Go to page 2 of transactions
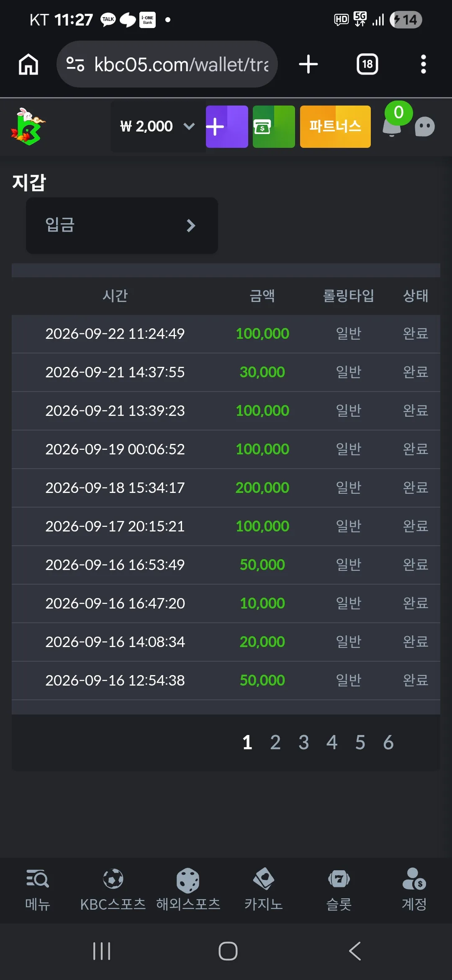The image size is (452, 980). (x=275, y=743)
